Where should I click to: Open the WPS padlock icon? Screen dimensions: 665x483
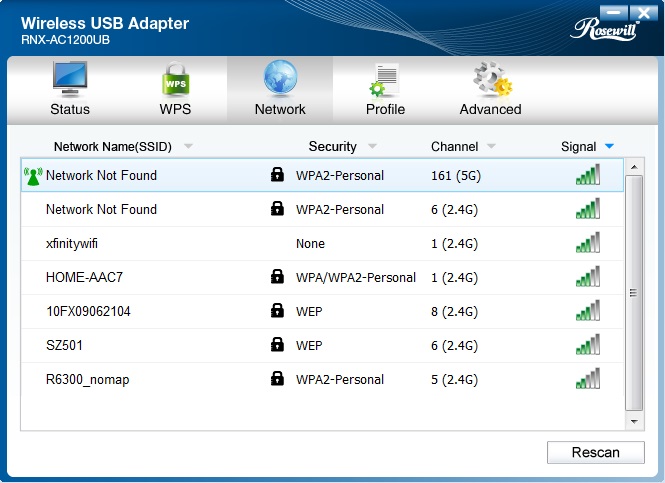tap(175, 78)
